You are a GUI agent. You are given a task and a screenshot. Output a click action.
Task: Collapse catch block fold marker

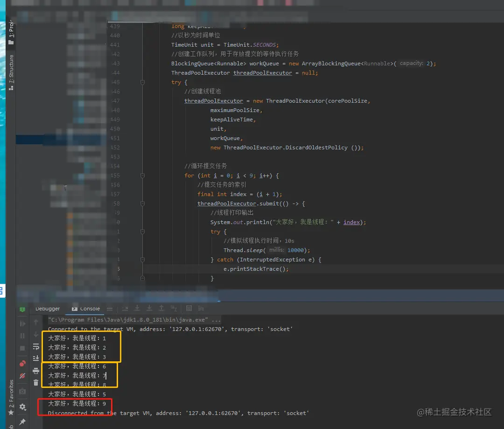[142, 260]
